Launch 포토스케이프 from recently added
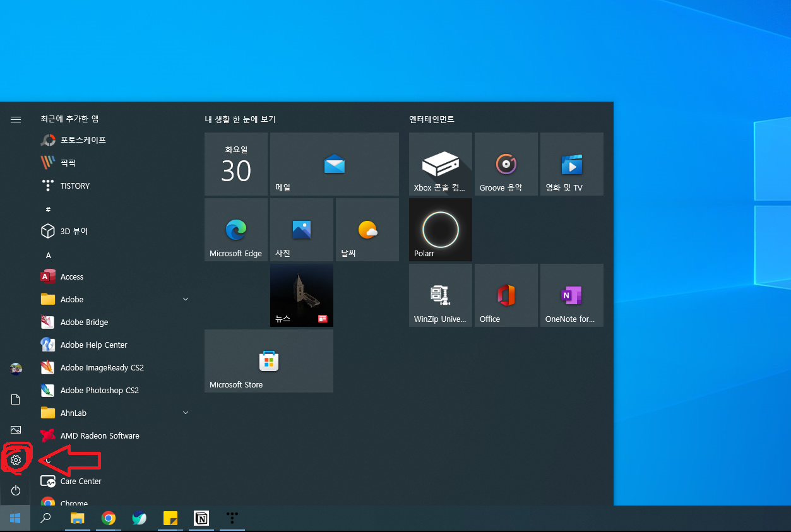The image size is (791, 532). (114, 140)
